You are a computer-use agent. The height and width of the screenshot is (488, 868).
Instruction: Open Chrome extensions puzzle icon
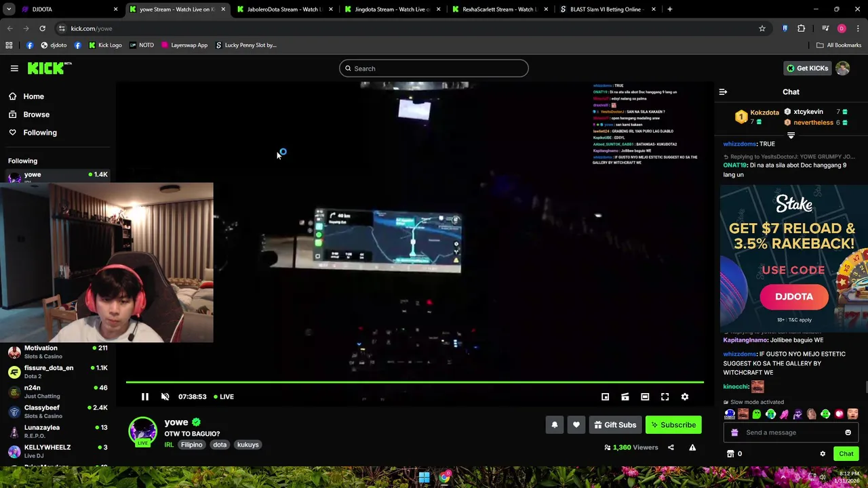click(x=802, y=28)
